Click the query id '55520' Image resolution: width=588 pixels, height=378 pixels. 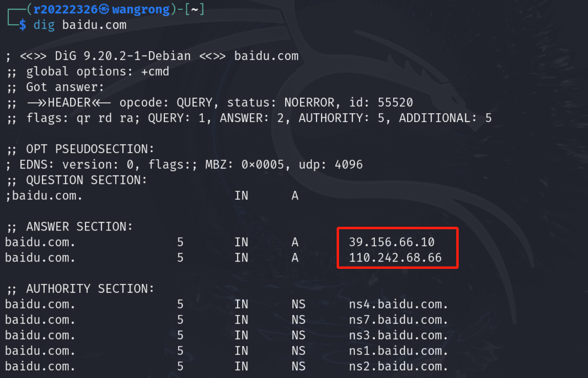click(395, 102)
